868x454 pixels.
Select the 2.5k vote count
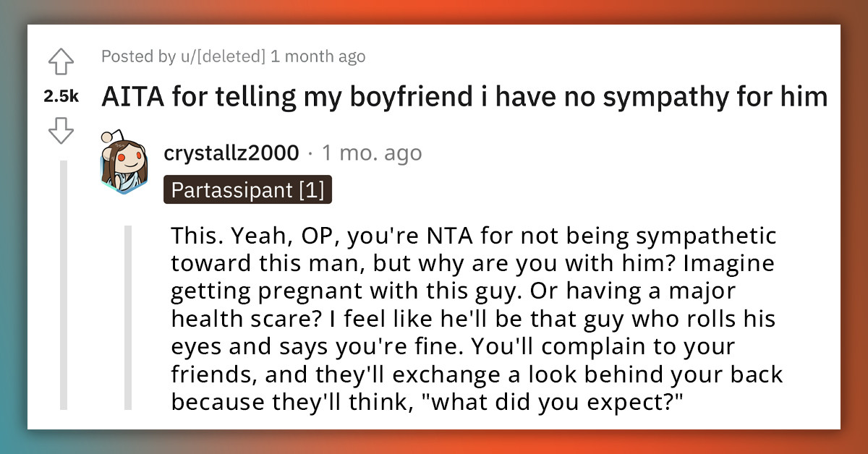click(61, 95)
